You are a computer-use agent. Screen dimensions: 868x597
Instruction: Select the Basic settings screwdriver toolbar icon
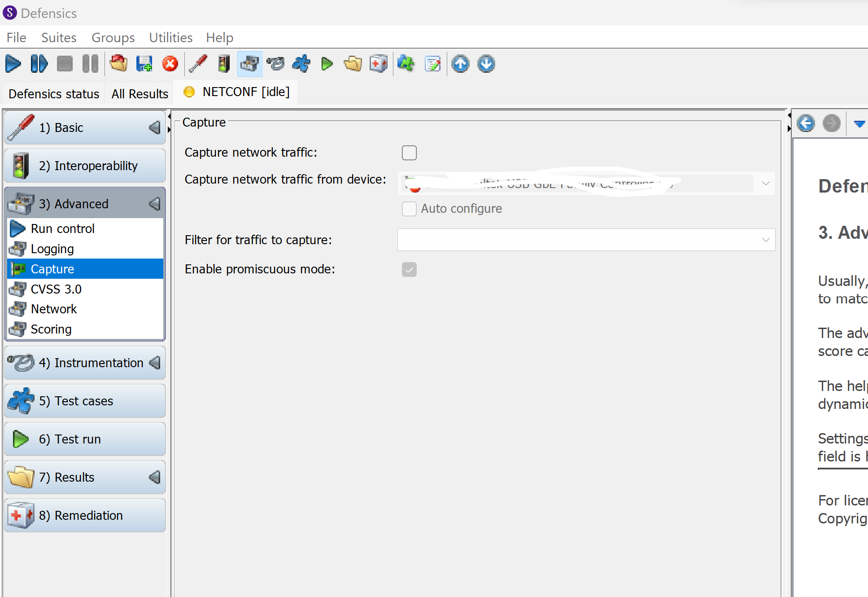pyautogui.click(x=199, y=64)
